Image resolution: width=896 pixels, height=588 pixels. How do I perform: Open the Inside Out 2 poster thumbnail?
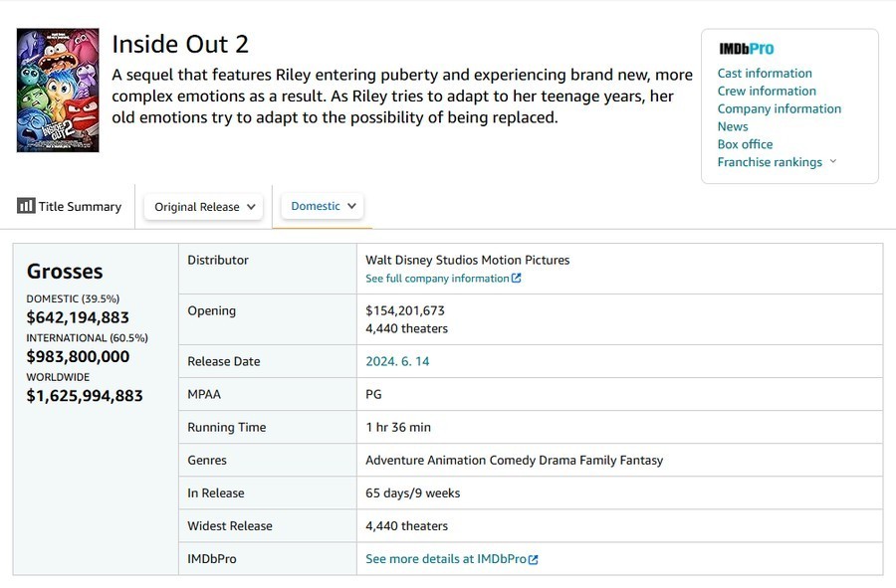(58, 90)
